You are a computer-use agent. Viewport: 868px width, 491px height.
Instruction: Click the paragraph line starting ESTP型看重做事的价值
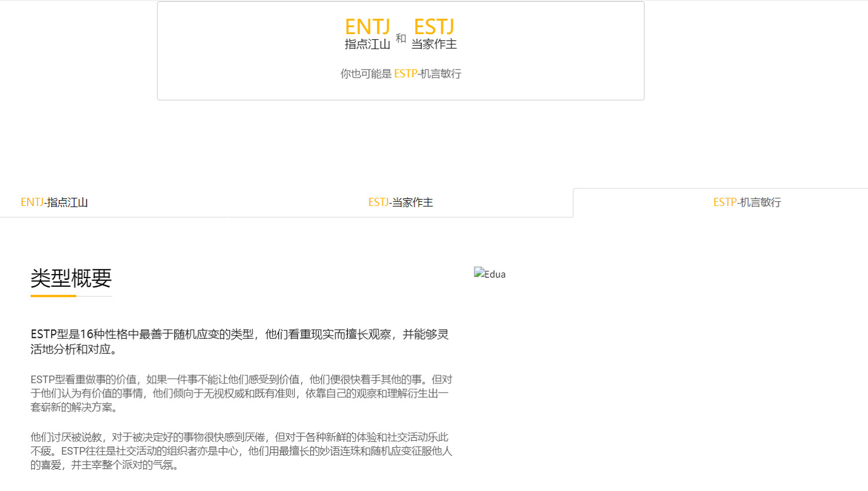pyautogui.click(x=241, y=379)
